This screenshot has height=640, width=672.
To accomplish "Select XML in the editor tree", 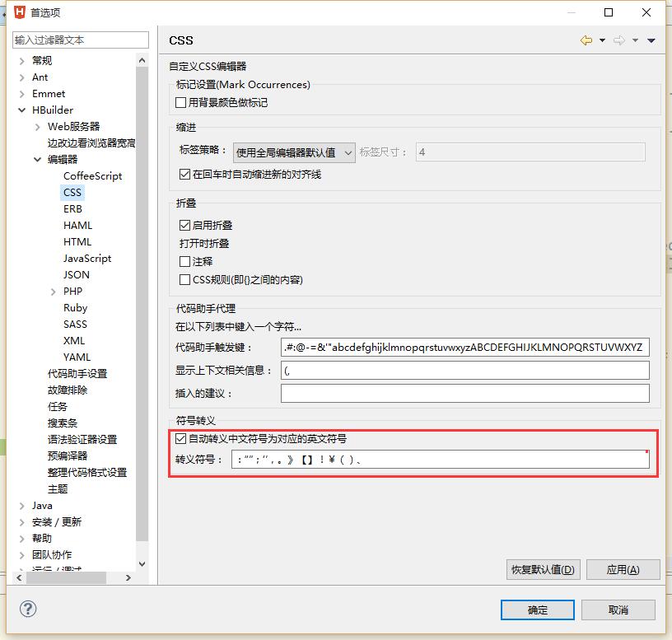I will point(74,341).
